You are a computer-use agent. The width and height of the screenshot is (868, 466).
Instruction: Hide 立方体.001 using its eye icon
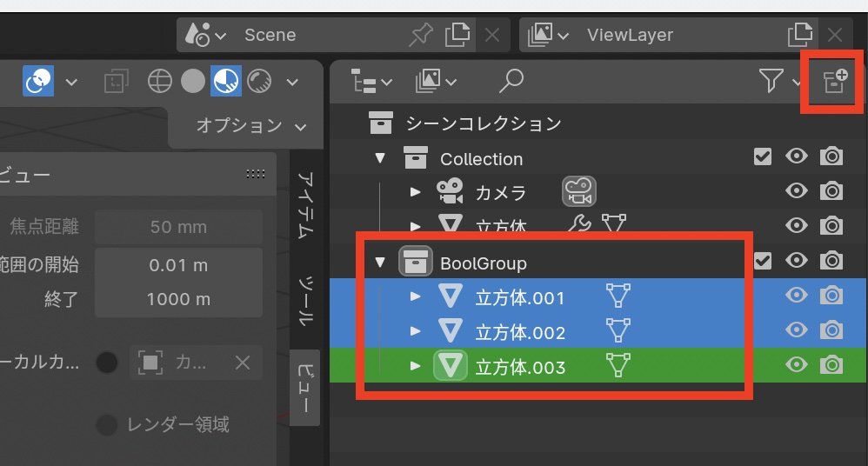point(796,296)
